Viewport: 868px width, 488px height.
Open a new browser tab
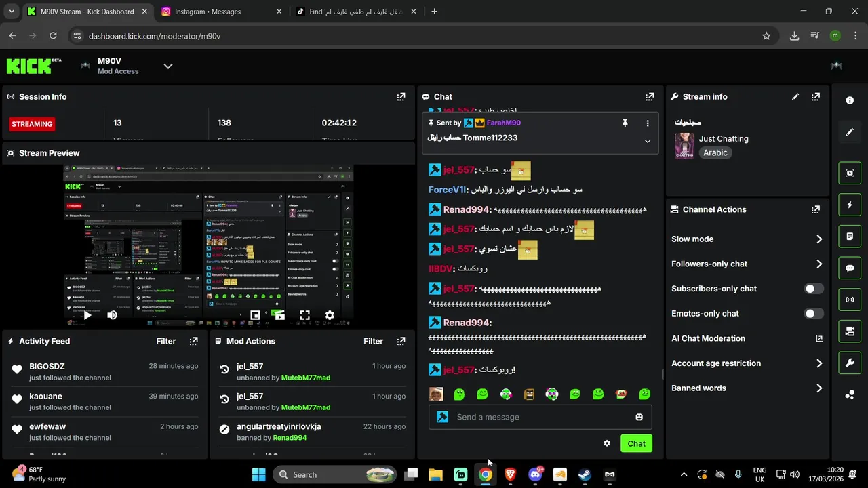tap(434, 12)
